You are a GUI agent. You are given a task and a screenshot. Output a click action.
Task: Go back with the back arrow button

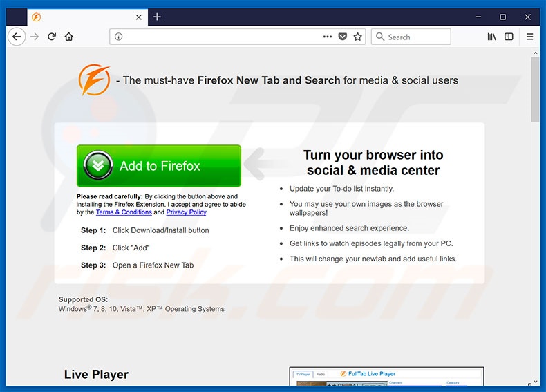click(x=17, y=37)
